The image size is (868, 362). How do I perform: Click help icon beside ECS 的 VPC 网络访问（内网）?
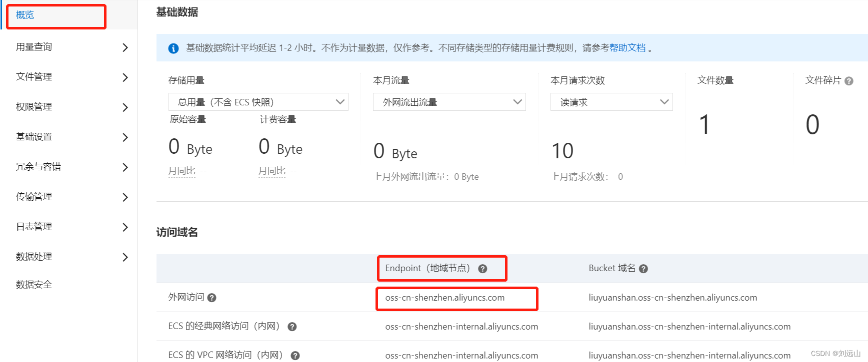point(295,356)
